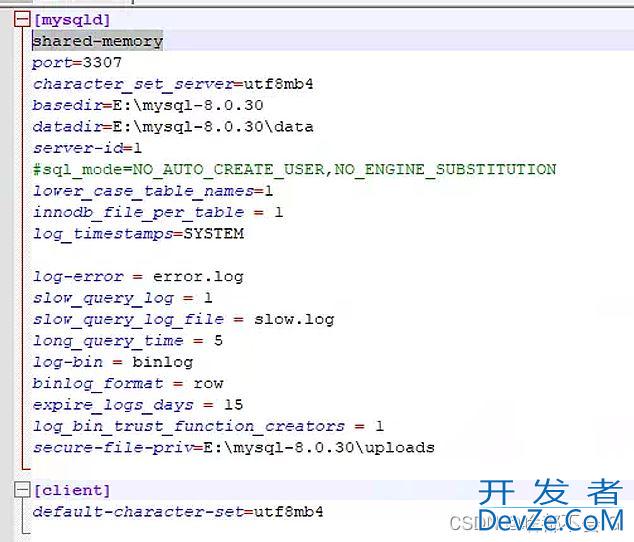The image size is (634, 542).
Task: Click the default-character-set=utf8mb4 line
Action: click(178, 512)
